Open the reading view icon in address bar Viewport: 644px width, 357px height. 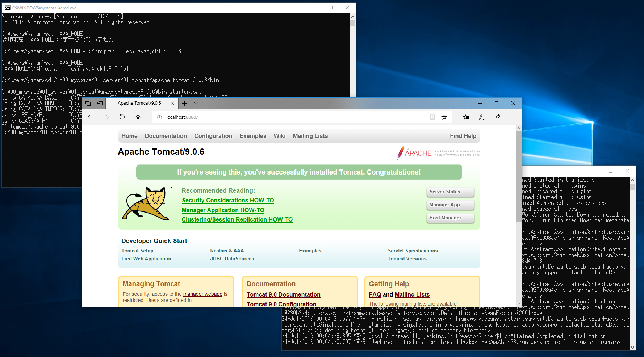[432, 117]
